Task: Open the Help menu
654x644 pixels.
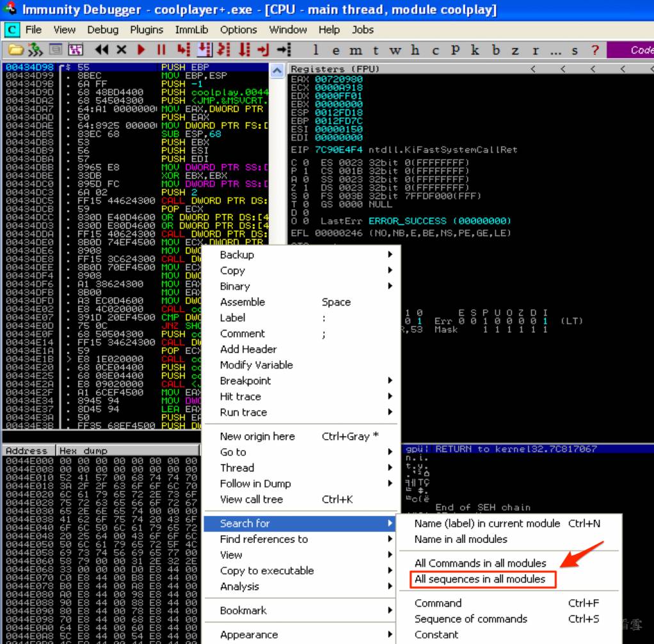Action: tap(329, 29)
